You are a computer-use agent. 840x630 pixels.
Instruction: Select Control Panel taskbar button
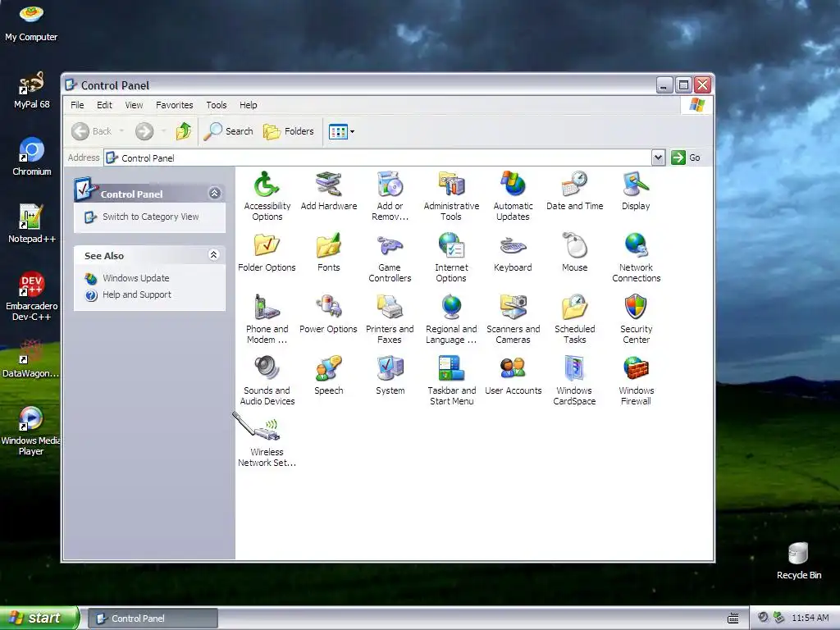153,619
